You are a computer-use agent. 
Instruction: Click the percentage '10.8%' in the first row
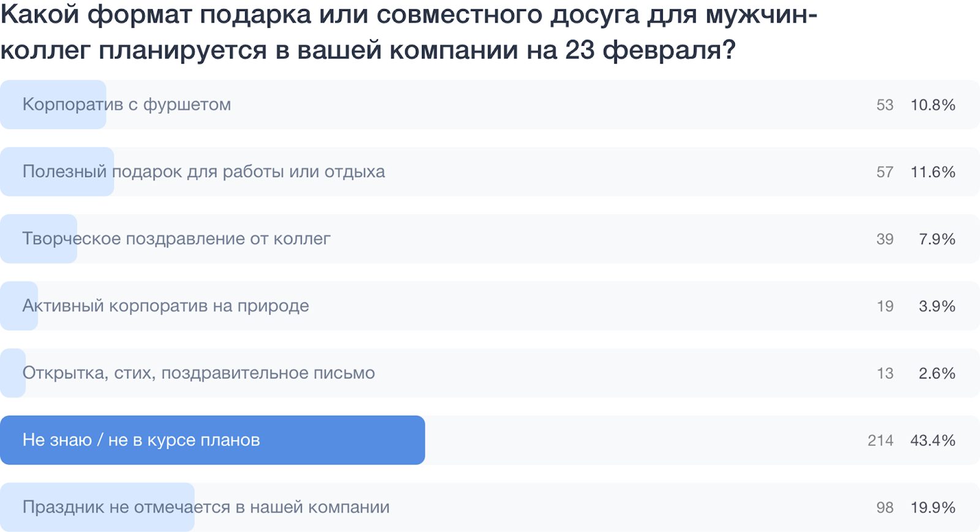click(932, 105)
